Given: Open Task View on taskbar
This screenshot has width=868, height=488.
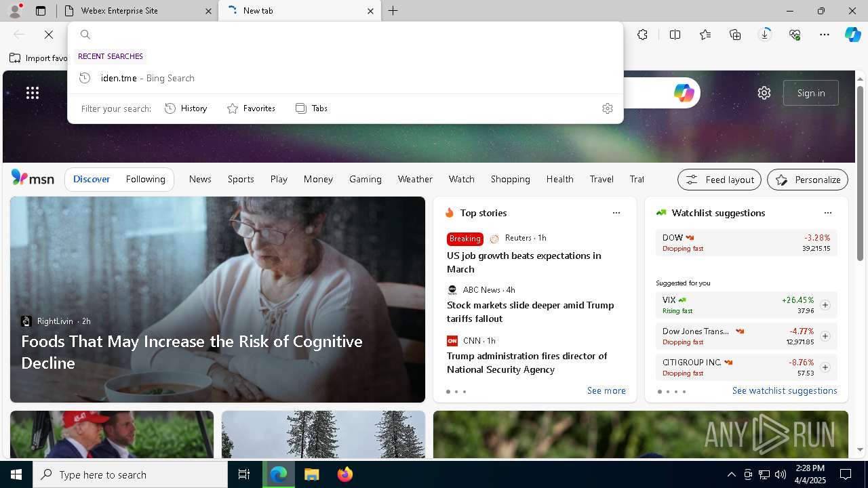Looking at the screenshot, I should 244,474.
